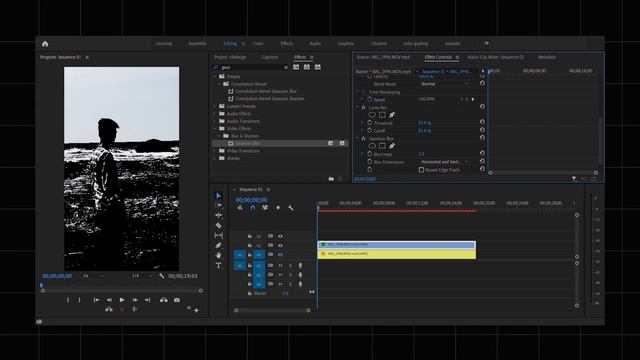Select the Hand tool
This screenshot has width=640, height=360.
pos(218,256)
